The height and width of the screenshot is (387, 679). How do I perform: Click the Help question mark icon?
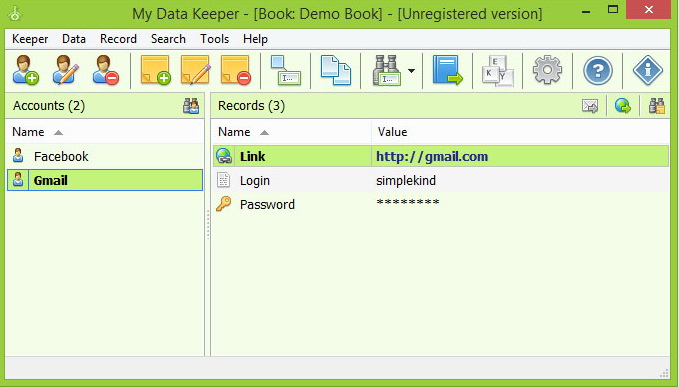(x=598, y=70)
